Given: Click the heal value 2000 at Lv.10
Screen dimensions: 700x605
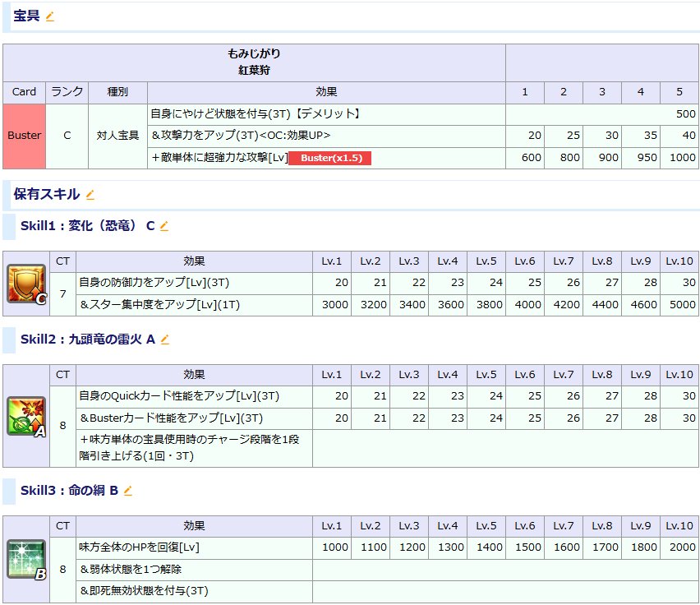Looking at the screenshot, I should pyautogui.click(x=683, y=547).
